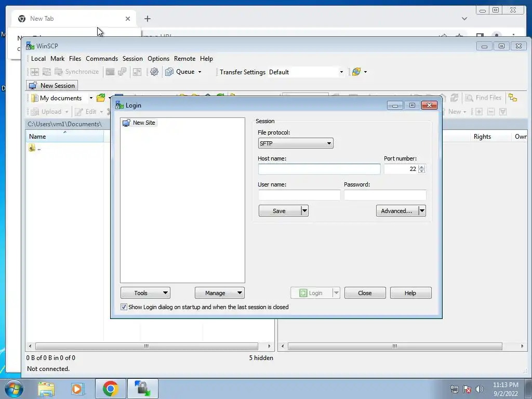Click the network status tray icon
The image size is (532, 399).
point(454,389)
